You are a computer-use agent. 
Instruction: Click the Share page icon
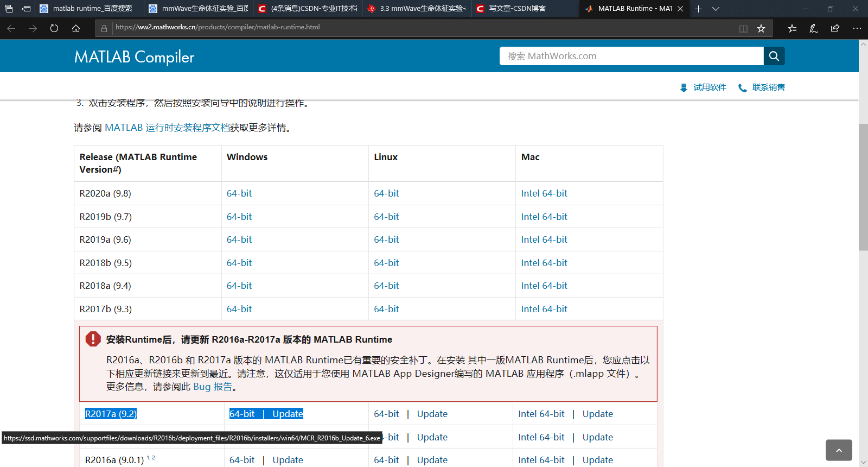click(x=835, y=28)
